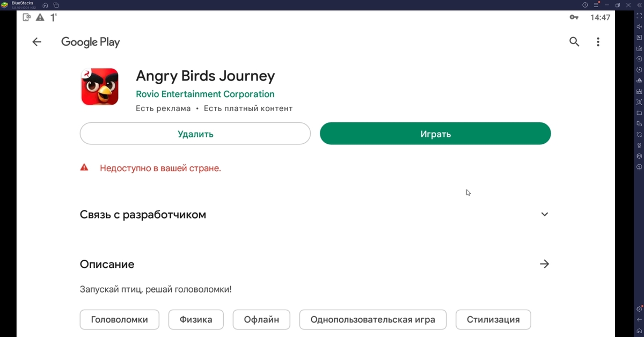Toggle BlueStacks fullscreen mode
Viewport: 644px width, 337px height.
639,16
